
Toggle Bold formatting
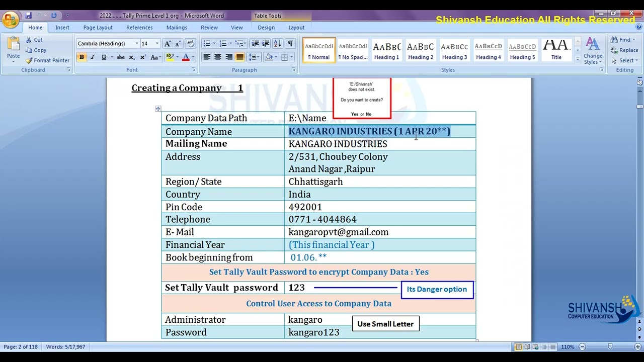click(x=82, y=57)
